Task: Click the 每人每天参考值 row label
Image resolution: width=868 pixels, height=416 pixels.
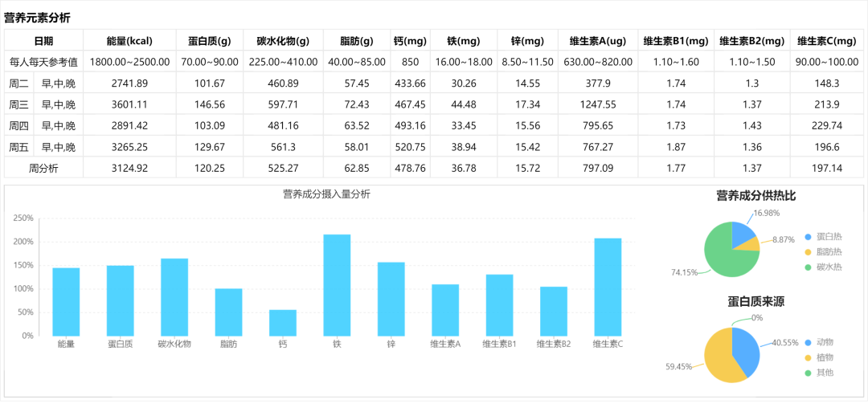Action: coord(43,63)
